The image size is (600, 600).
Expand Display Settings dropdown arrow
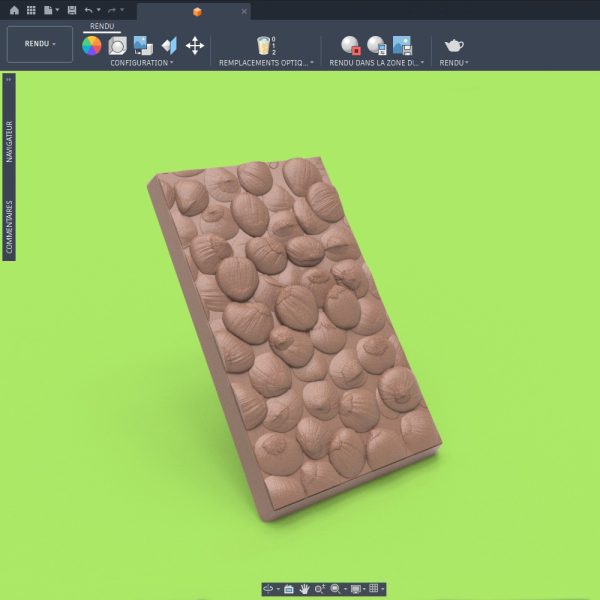click(364, 589)
